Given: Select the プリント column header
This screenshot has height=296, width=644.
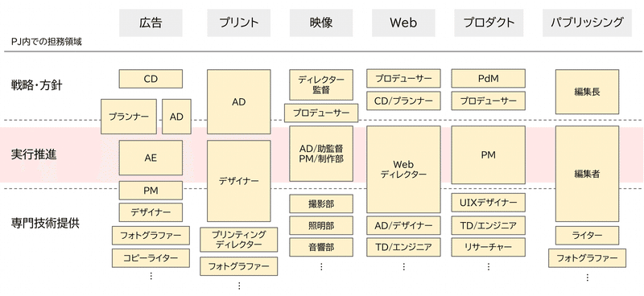Looking at the screenshot, I should pos(238,23).
